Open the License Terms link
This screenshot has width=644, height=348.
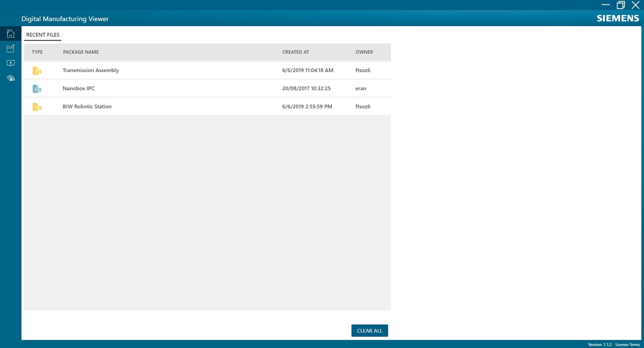(x=628, y=345)
